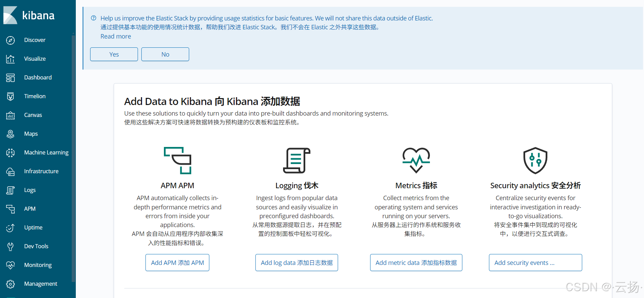Screen dimensions: 644x298
Task: Click the Security analytics shield icon
Action: 535,161
